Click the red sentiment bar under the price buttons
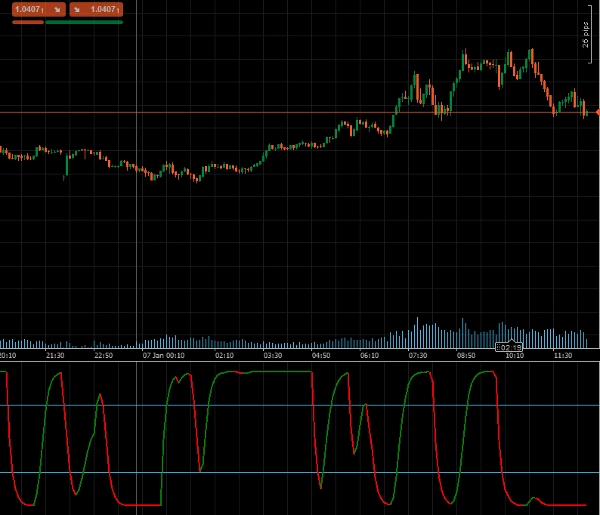The image size is (600, 515). 28,21
